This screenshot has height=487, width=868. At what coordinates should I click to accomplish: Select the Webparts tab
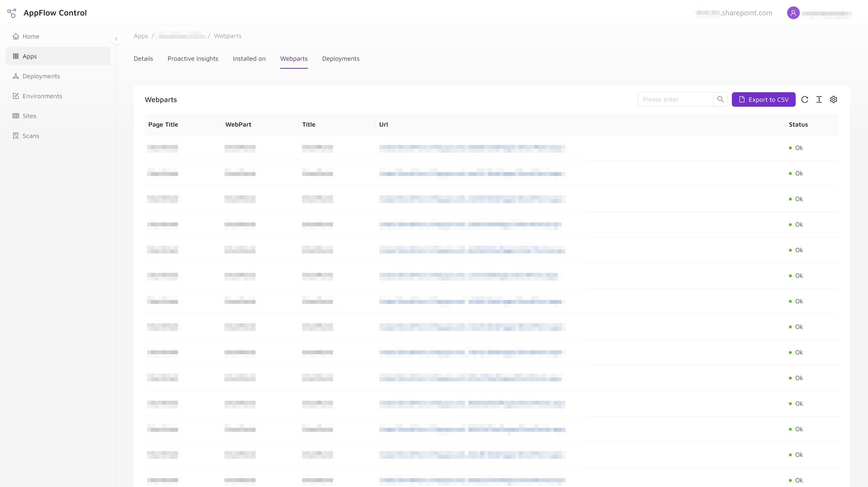tap(294, 59)
